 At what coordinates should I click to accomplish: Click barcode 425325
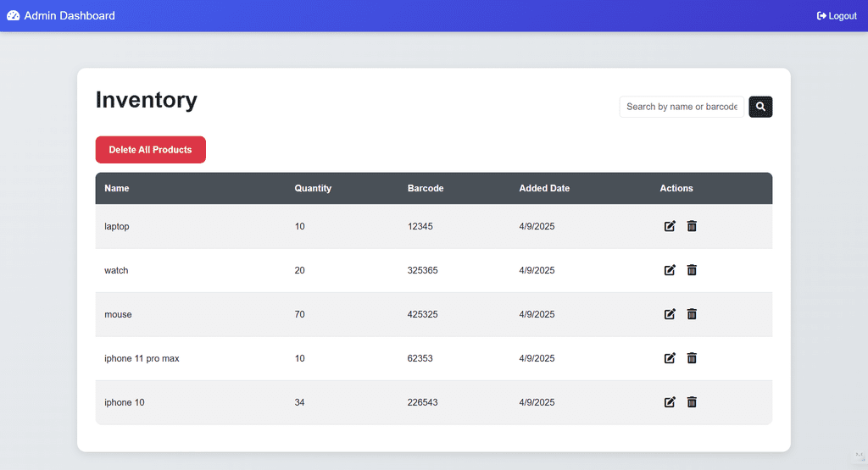(x=422, y=314)
